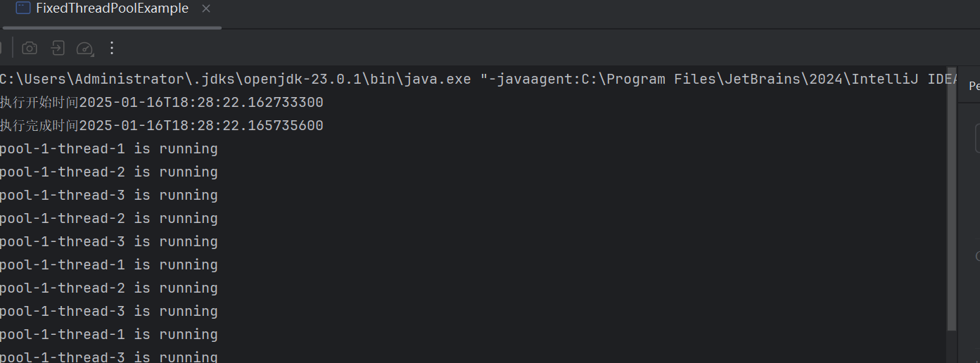The image size is (980, 363).
Task: Click the partially cut-off last console line
Action: click(109, 357)
